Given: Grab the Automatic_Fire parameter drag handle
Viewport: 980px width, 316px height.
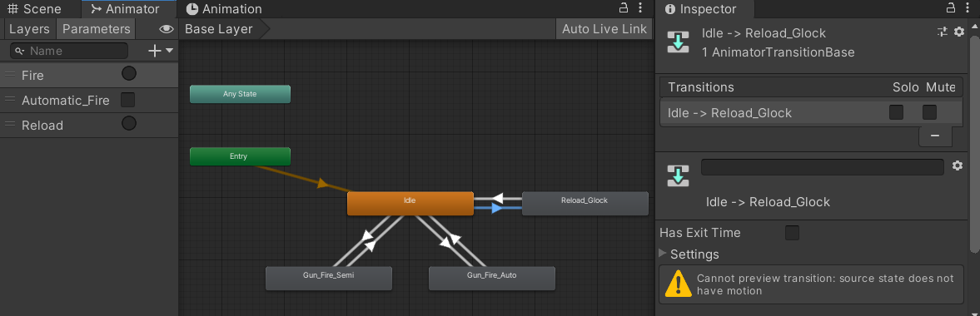Looking at the screenshot, I should [9, 100].
